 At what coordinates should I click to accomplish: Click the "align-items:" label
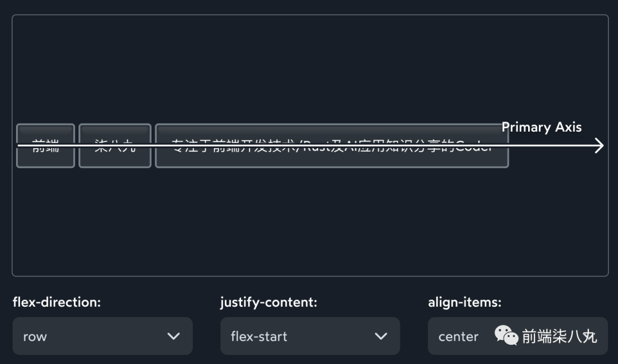[x=464, y=302]
